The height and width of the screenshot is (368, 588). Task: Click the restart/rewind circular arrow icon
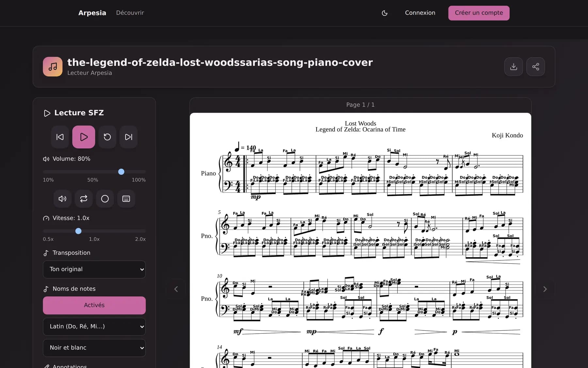pos(107,137)
